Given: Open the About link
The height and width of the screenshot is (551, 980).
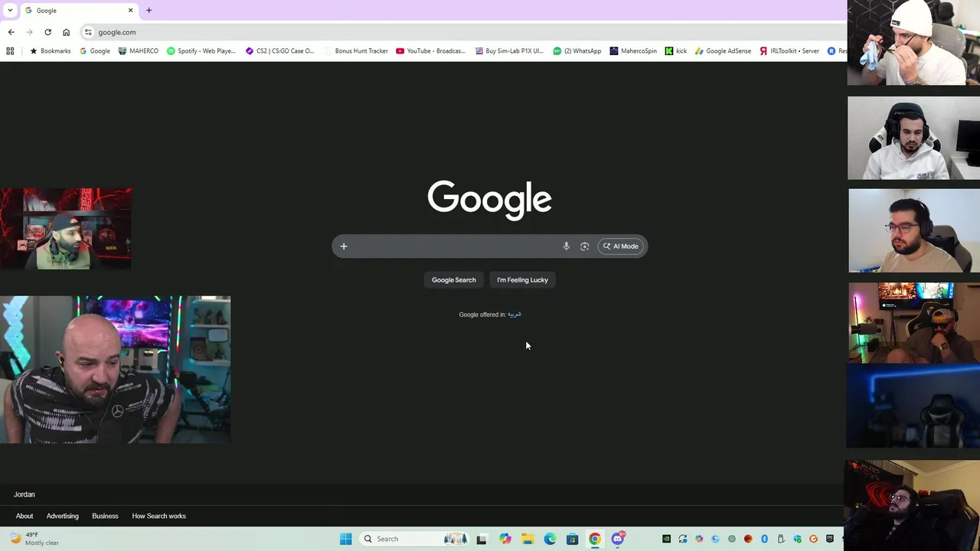Looking at the screenshot, I should (x=24, y=516).
